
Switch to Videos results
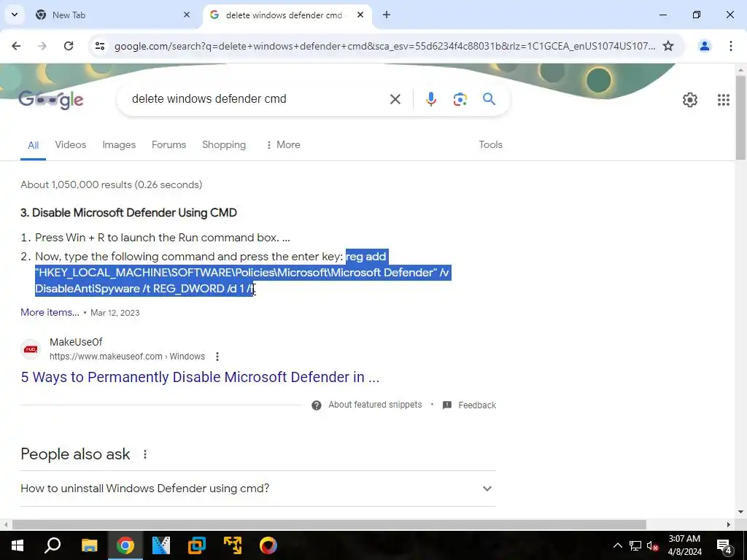click(71, 145)
